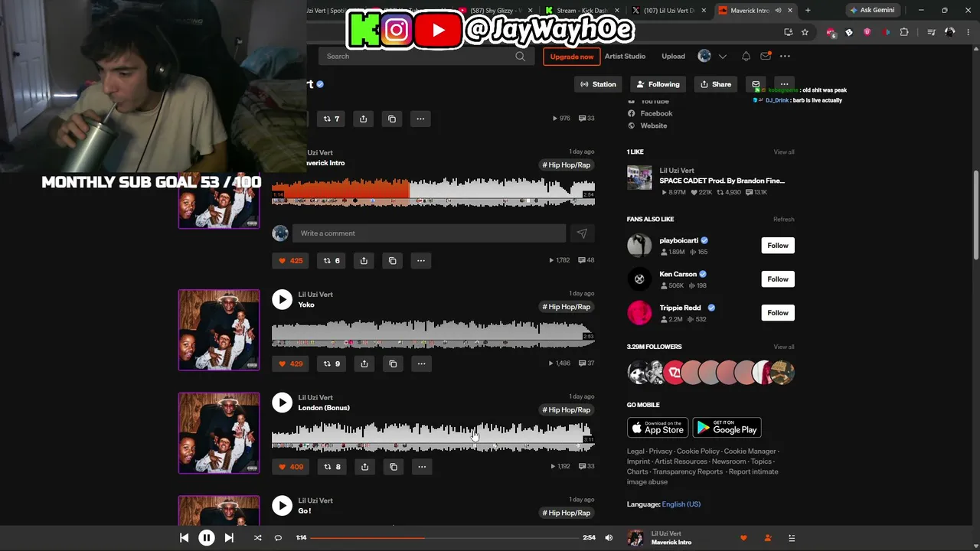Screen dimensions: 980x551
Task: Repost the top track with 7 reposts
Action: pos(332,119)
